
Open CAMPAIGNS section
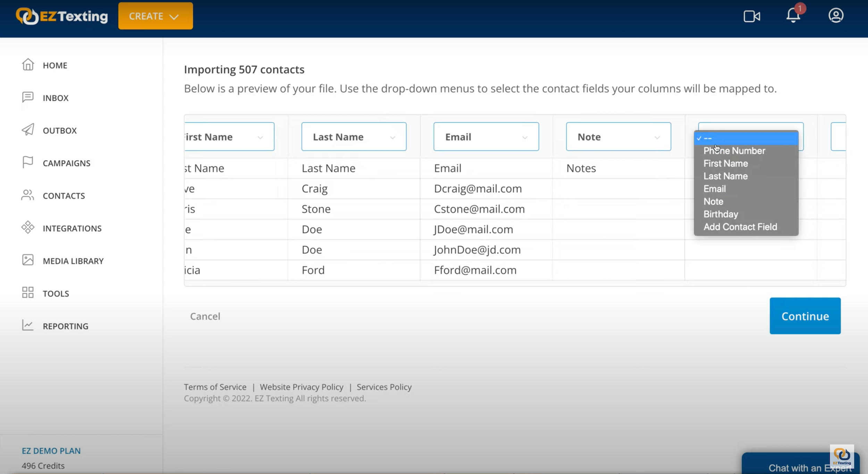tap(66, 163)
